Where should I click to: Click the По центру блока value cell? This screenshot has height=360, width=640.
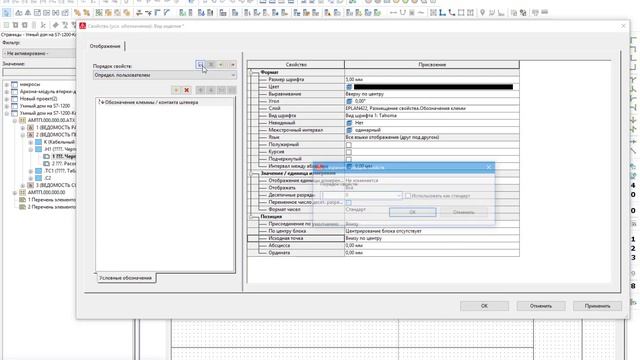click(x=432, y=231)
